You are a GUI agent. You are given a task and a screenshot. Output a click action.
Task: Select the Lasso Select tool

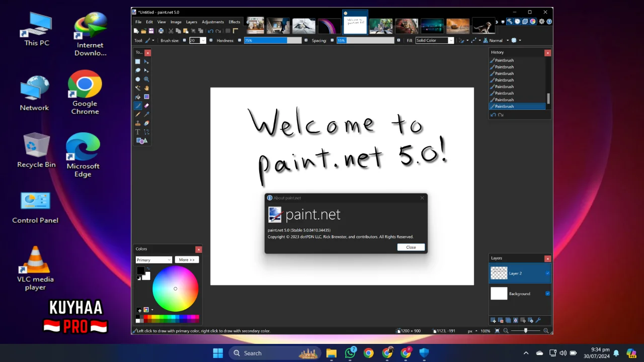[137, 70]
